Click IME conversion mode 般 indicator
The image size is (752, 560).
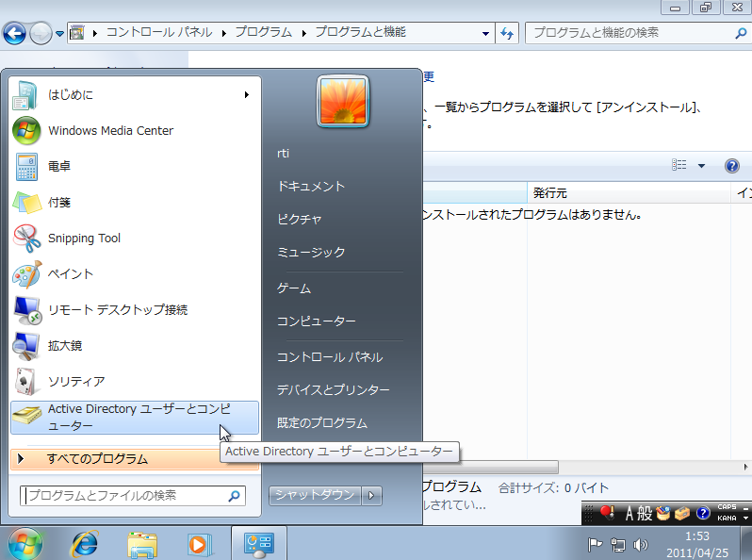645,514
